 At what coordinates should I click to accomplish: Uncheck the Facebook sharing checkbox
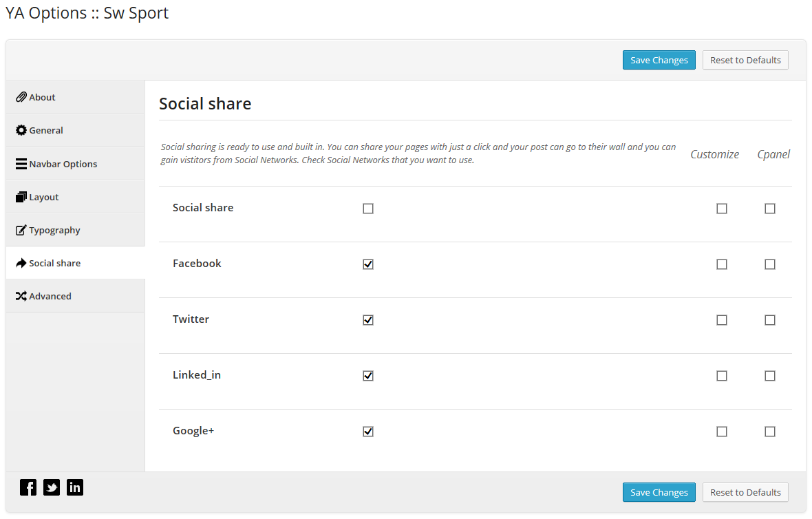368,264
